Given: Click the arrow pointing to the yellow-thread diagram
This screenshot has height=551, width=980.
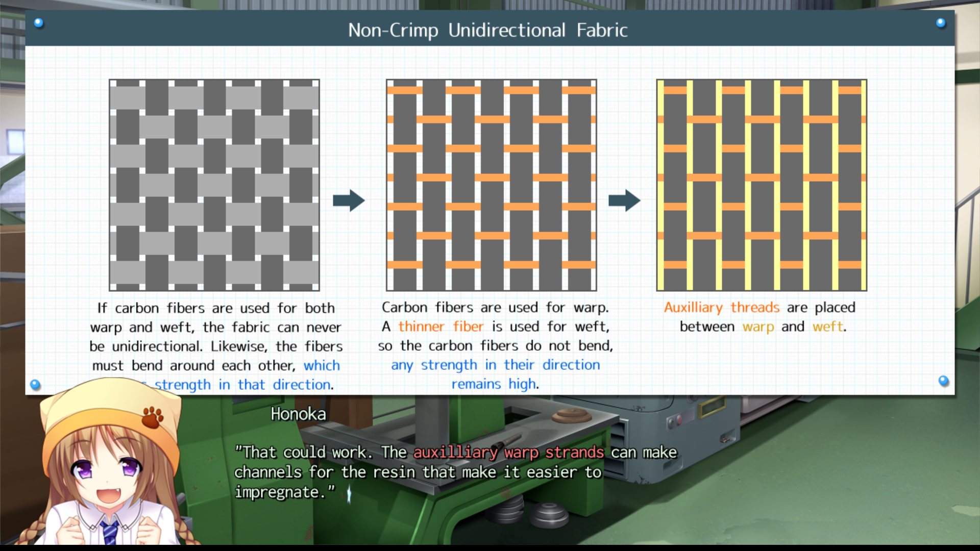Looking at the screenshot, I should 624,201.
